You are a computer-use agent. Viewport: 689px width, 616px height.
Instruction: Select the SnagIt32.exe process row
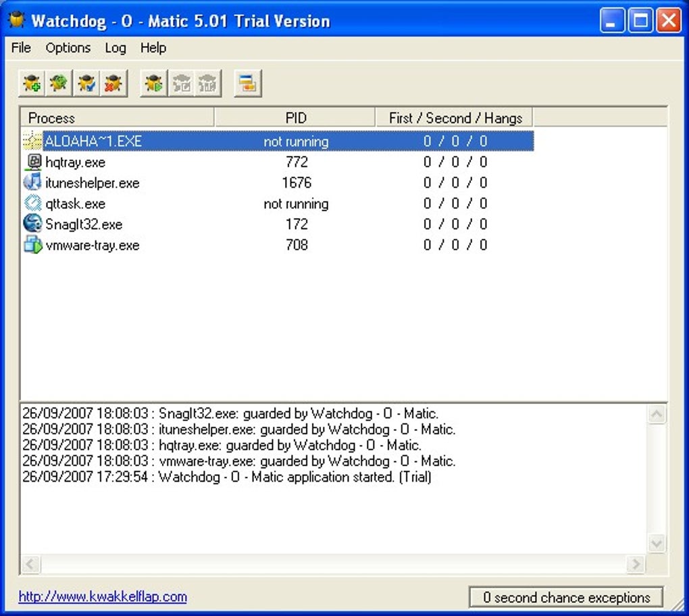click(278, 224)
